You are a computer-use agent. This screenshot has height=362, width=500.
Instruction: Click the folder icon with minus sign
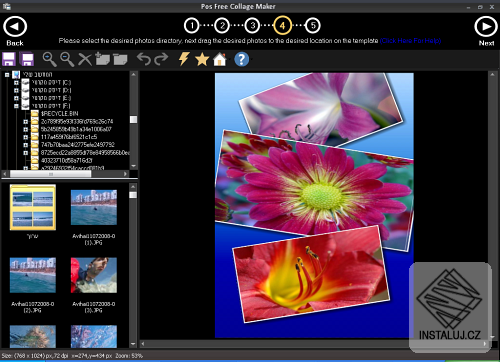[x=120, y=59]
